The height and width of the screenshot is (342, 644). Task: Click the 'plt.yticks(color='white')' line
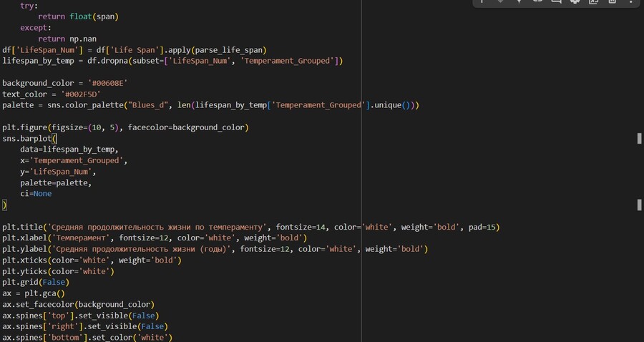pyautogui.click(x=58, y=271)
